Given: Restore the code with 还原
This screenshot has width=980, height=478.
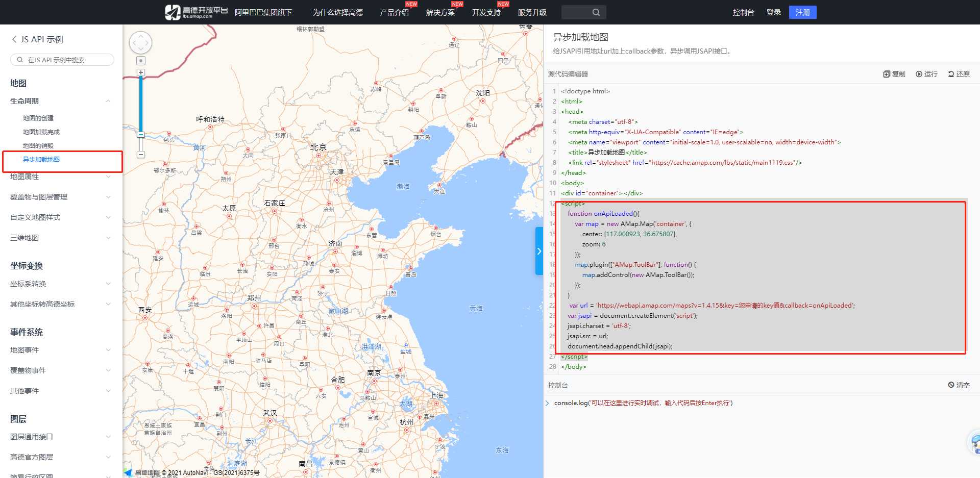Looking at the screenshot, I should click(959, 74).
